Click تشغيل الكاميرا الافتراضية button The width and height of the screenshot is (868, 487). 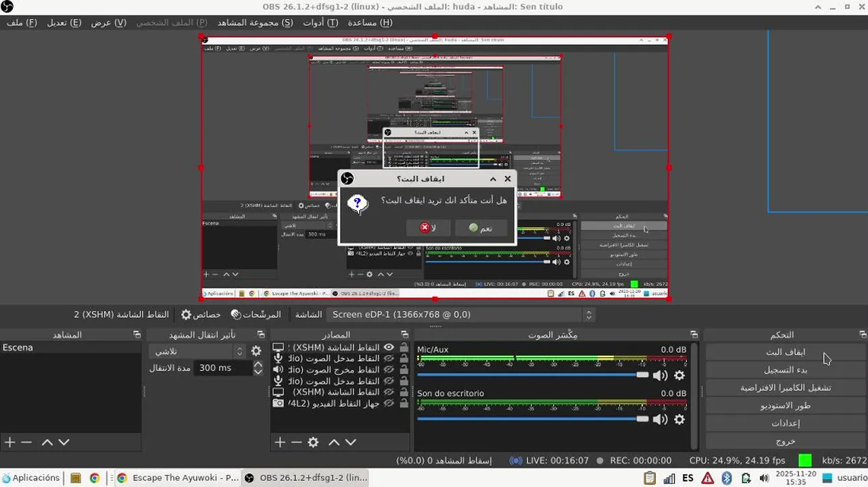tap(786, 388)
